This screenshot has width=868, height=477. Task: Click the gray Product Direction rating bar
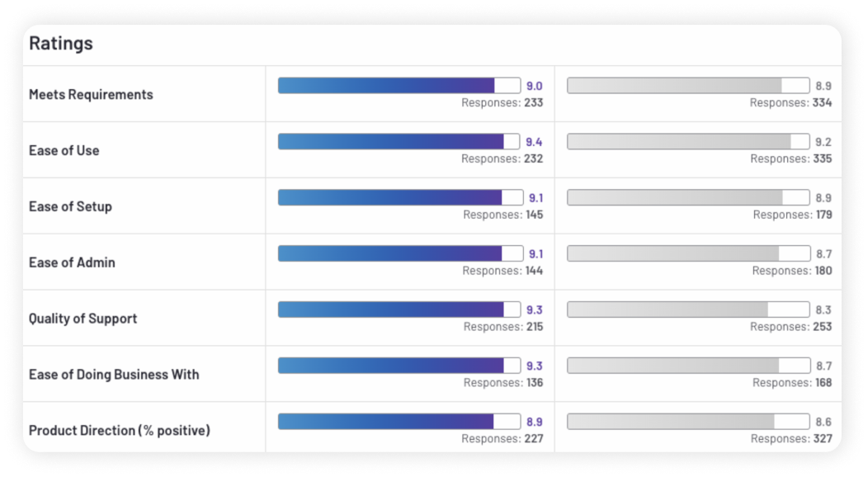pyautogui.click(x=688, y=422)
